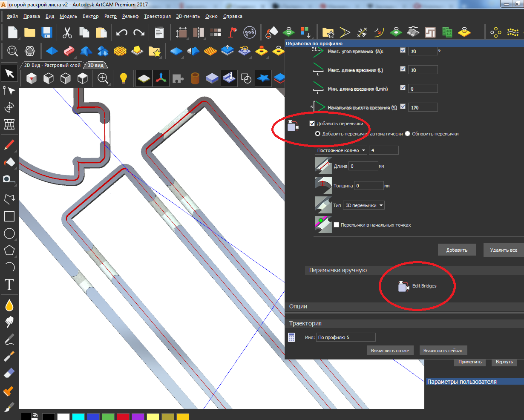This screenshot has height=420, width=524.
Task: Open a file with the yellow folder icon
Action: [29, 33]
